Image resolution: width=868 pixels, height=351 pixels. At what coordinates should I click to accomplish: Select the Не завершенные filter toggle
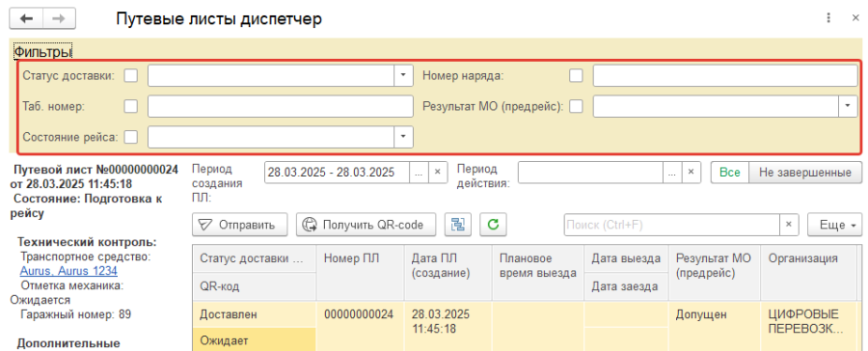pyautogui.click(x=805, y=173)
